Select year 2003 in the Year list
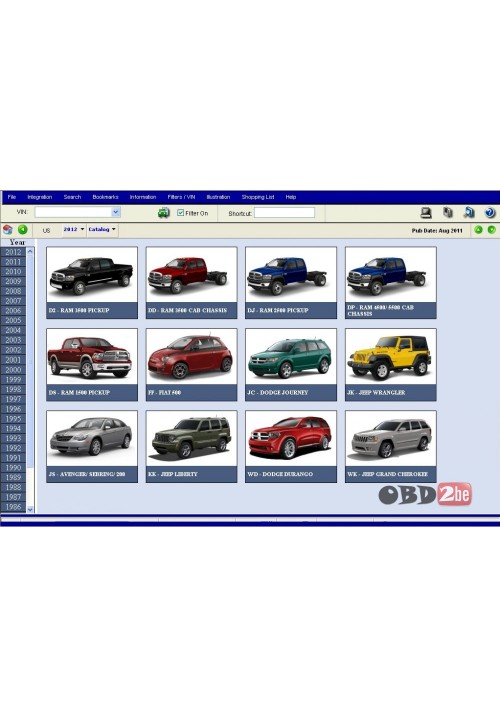The height and width of the screenshot is (717, 500). coord(13,340)
